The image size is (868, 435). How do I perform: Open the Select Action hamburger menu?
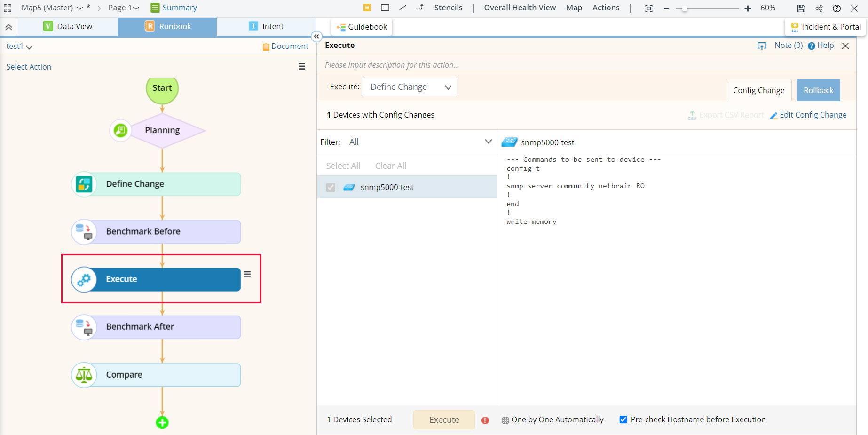tap(302, 66)
